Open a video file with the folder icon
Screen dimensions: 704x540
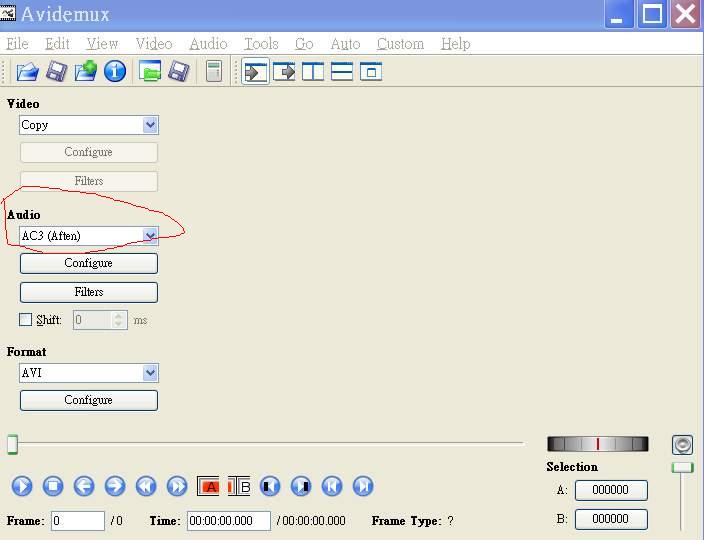[27, 71]
